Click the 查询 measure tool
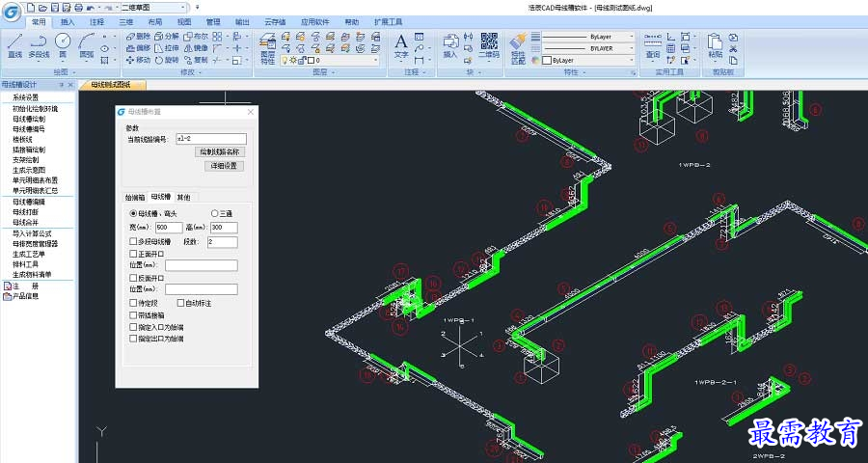The height and width of the screenshot is (463, 868). [x=653, y=46]
